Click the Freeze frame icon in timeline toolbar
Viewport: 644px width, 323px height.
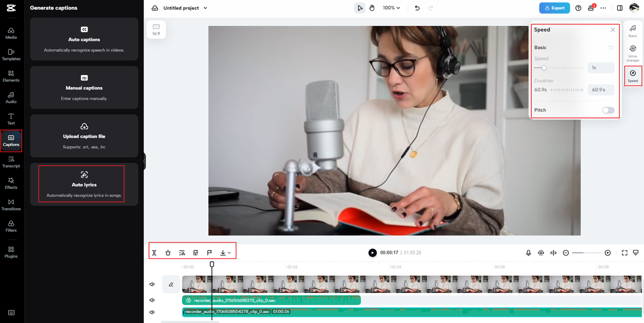coord(196,252)
